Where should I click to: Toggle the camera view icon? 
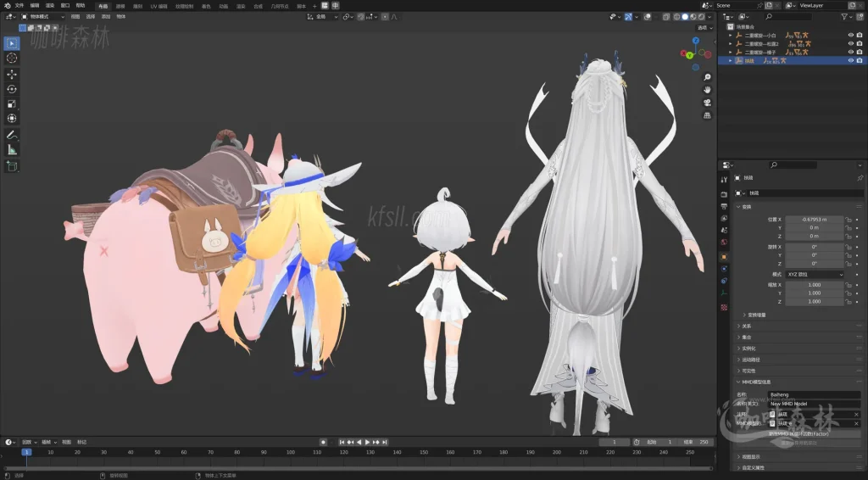coord(707,103)
